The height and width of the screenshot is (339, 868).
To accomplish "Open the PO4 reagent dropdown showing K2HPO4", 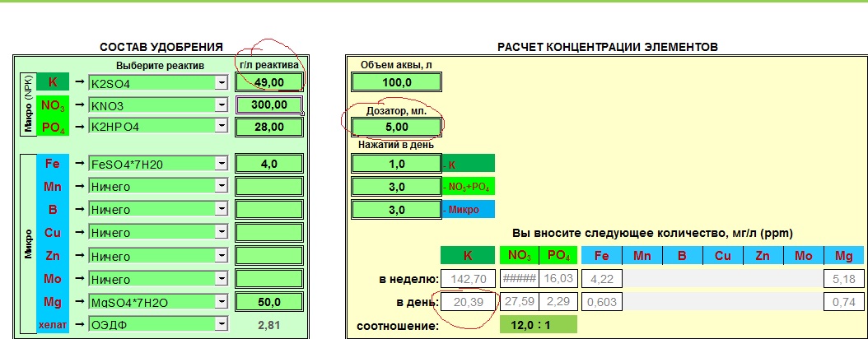I will [x=221, y=127].
